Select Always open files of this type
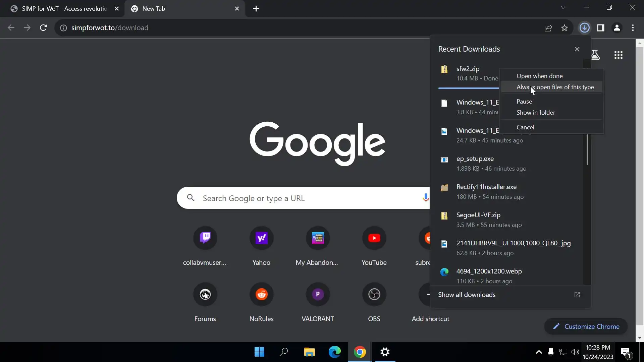This screenshot has width=644, height=362. [x=555, y=87]
